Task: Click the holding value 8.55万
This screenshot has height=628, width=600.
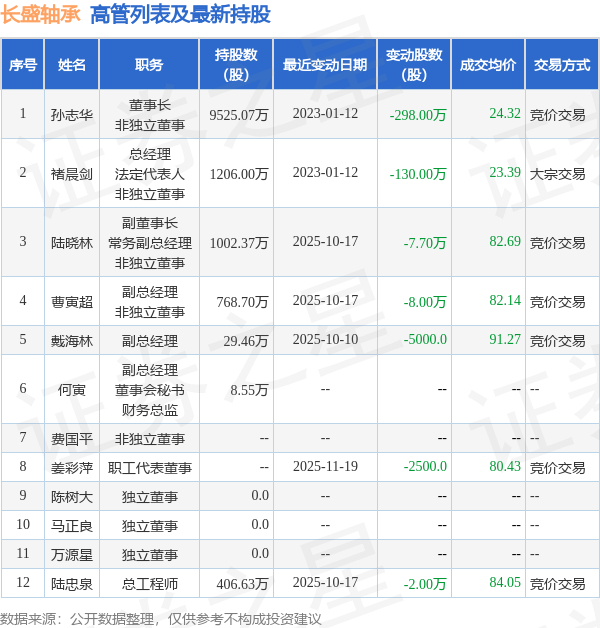Action: pos(249,390)
